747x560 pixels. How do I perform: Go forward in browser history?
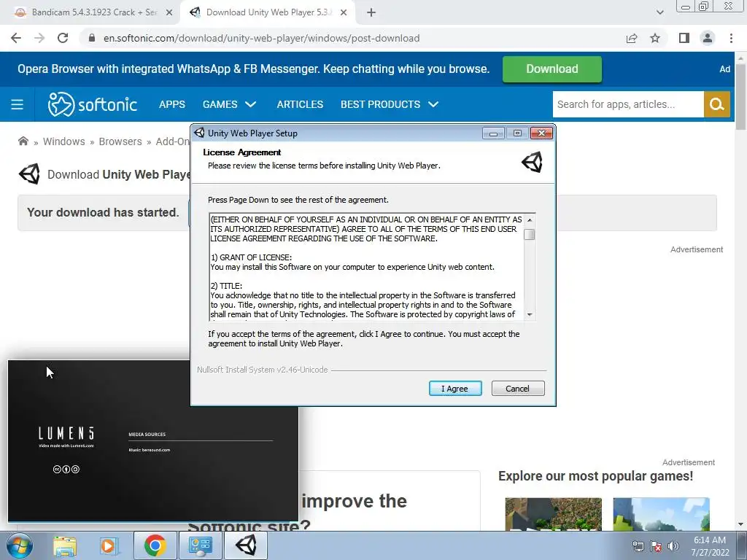[x=39, y=38]
